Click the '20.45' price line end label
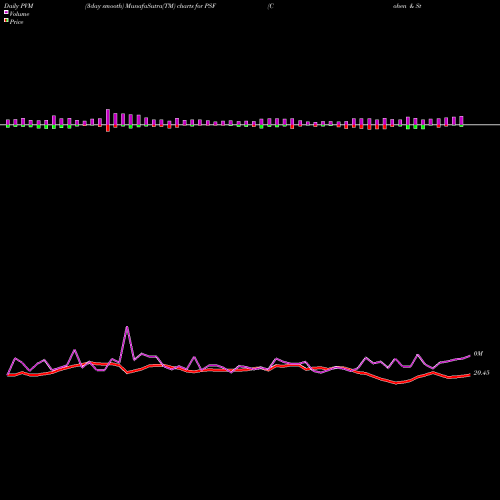Screen dimensions: 500x500 click(481, 373)
